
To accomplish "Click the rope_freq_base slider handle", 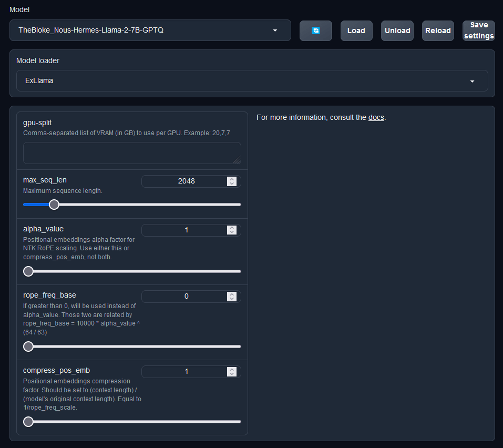I will 28,347.
